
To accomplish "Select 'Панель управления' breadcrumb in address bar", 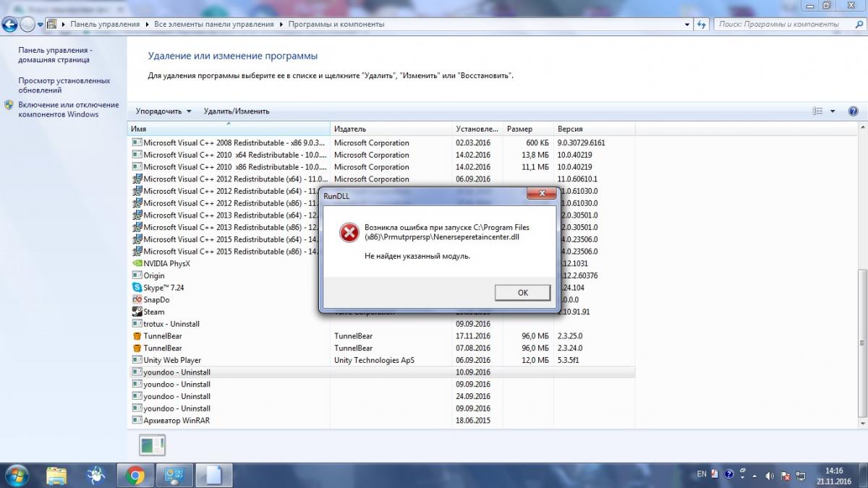I will [105, 24].
